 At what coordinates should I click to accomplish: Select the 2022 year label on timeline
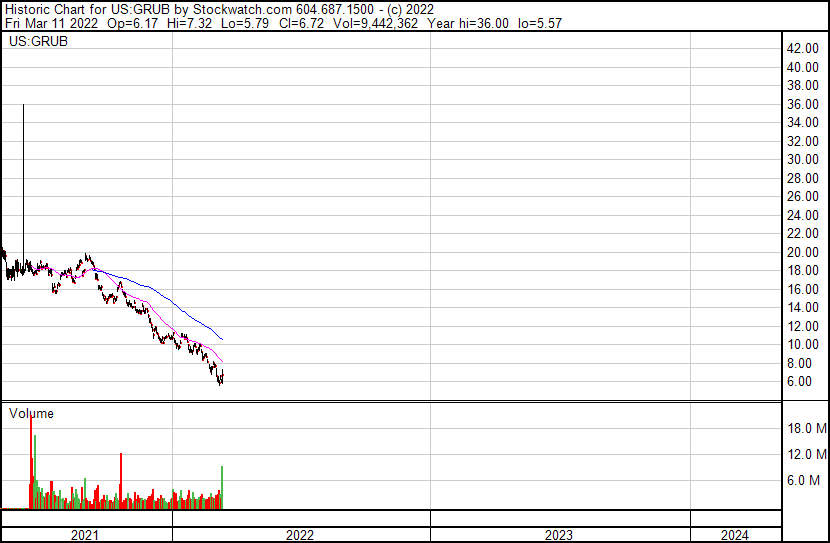(x=300, y=535)
